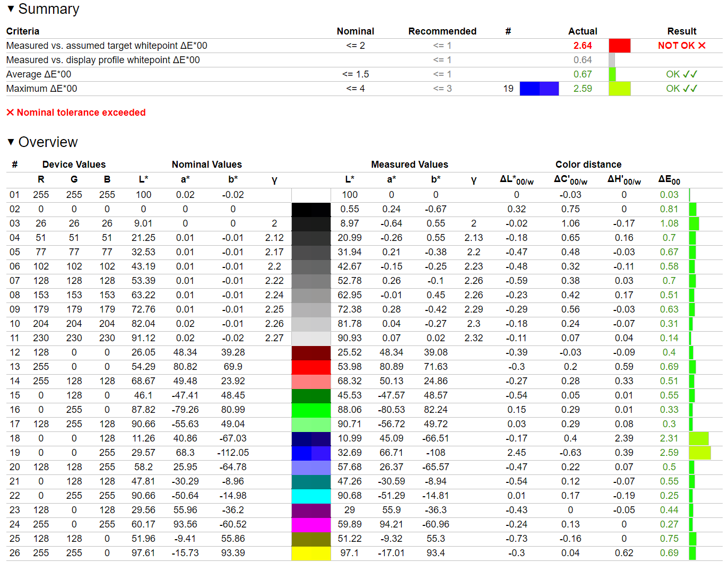Click the cyan swatch in row 22

click(x=311, y=496)
